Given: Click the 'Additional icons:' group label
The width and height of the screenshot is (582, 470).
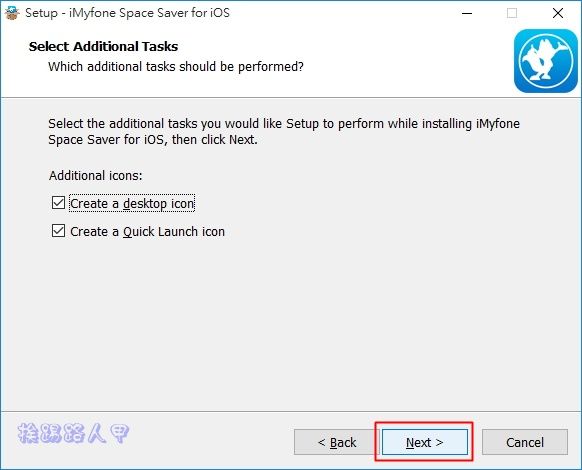Looking at the screenshot, I should click(96, 175).
